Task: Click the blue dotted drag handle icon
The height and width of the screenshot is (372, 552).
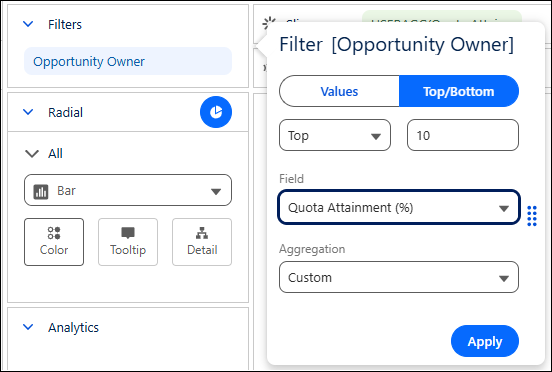Action: [532, 216]
